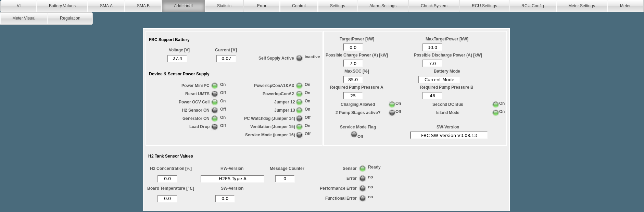The image size is (644, 212).
Task: Click the H2 sensor SW-Version field
Action: 225,199
